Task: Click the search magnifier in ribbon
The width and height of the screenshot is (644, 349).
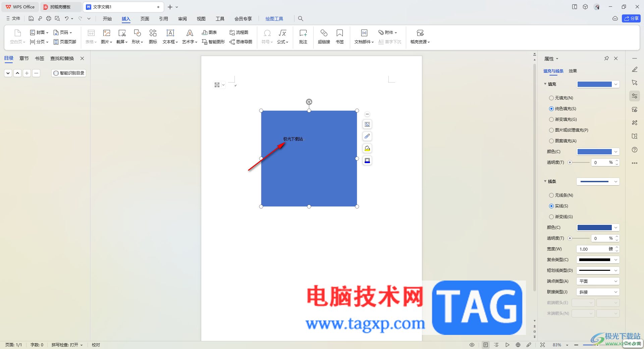Action: tap(301, 19)
